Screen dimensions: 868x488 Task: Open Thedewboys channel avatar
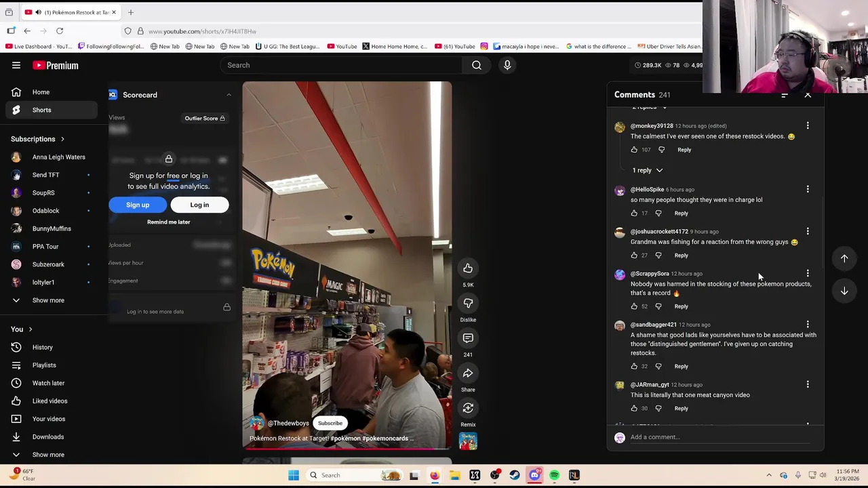pyautogui.click(x=256, y=423)
